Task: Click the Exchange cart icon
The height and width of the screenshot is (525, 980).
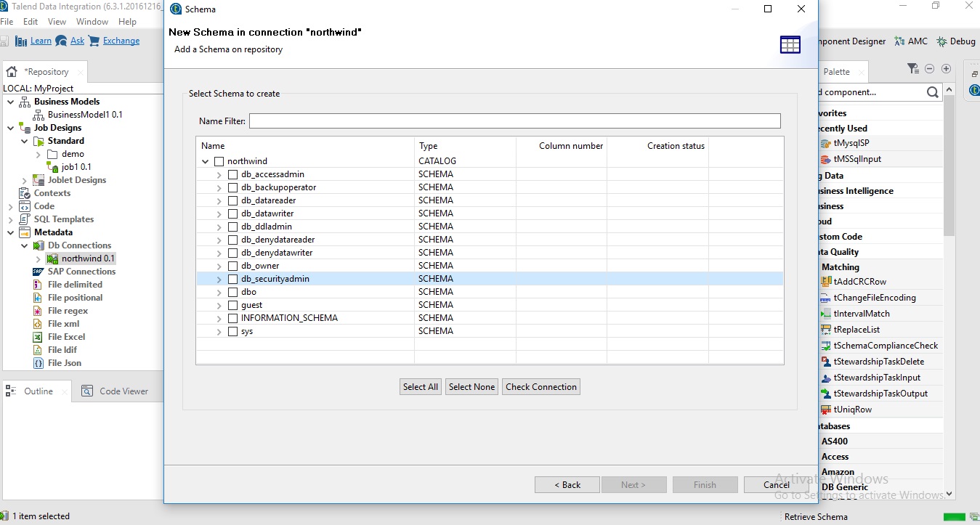Action: click(x=94, y=41)
